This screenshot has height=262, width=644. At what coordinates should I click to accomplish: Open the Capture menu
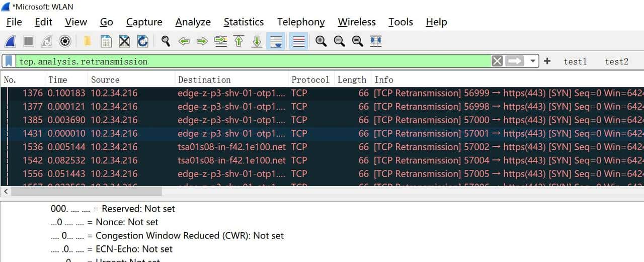coord(144,22)
